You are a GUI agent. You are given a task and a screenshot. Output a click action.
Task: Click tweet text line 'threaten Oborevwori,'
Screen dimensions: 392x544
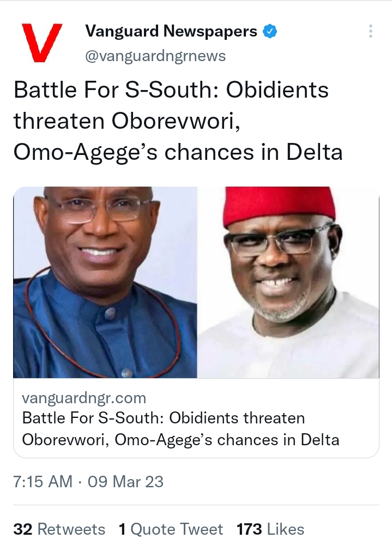tap(127, 121)
